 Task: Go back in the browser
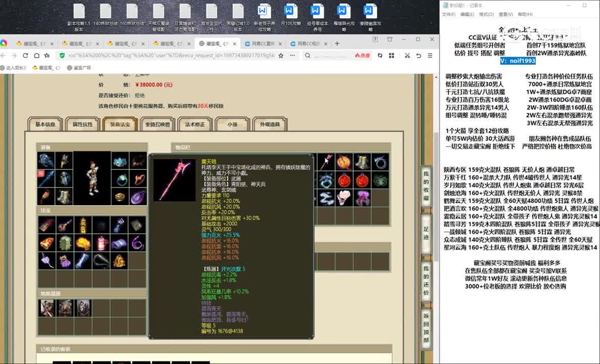point(3,56)
